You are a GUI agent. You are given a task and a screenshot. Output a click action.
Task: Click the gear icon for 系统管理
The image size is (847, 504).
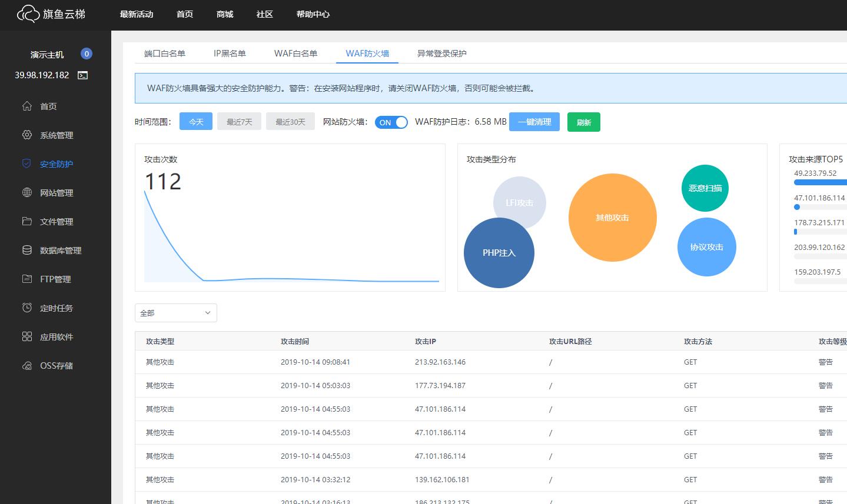click(27, 135)
